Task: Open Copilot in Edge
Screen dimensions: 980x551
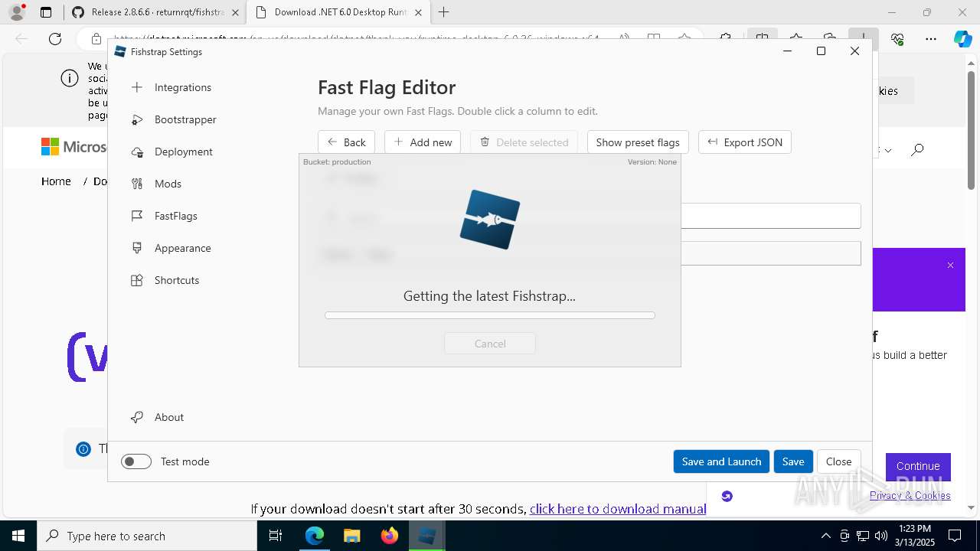Action: pyautogui.click(x=962, y=39)
